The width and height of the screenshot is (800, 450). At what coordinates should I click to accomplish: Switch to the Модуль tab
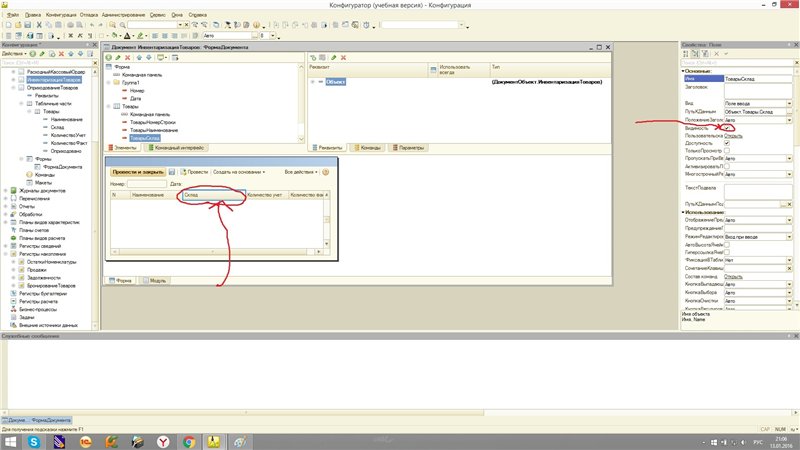coord(157,281)
